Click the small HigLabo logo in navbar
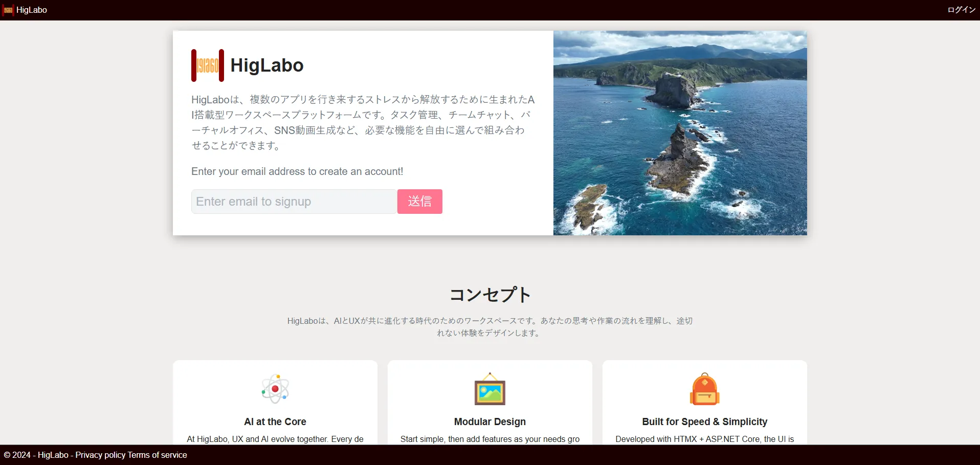 click(8, 10)
